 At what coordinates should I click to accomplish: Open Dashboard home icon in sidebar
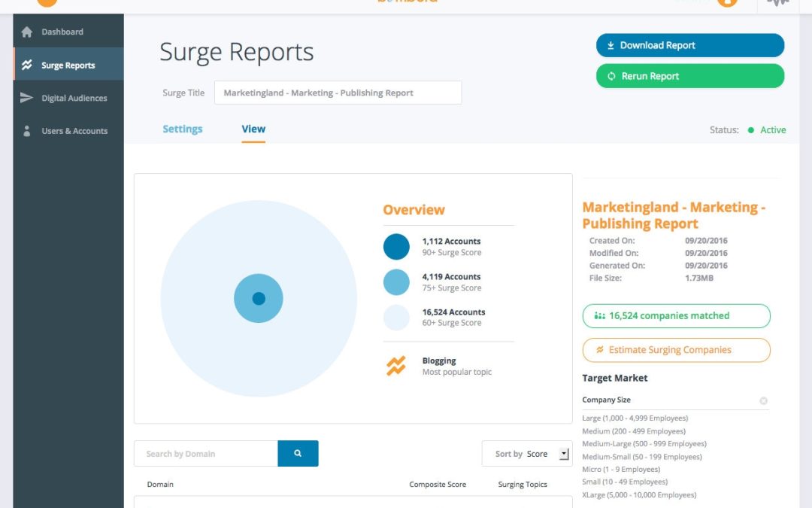point(27,32)
